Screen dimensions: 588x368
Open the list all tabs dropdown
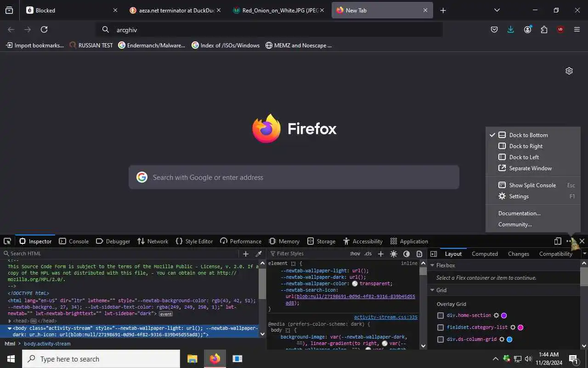[x=497, y=10]
